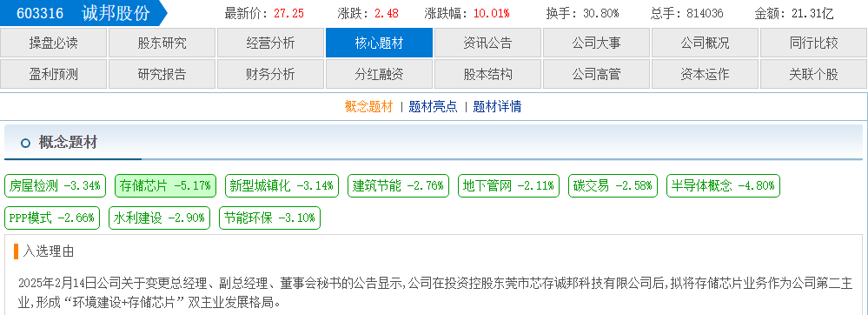Image resolution: width=868 pixels, height=315 pixels.
Task: Select the 地下管网 concept tag
Action: (x=509, y=186)
